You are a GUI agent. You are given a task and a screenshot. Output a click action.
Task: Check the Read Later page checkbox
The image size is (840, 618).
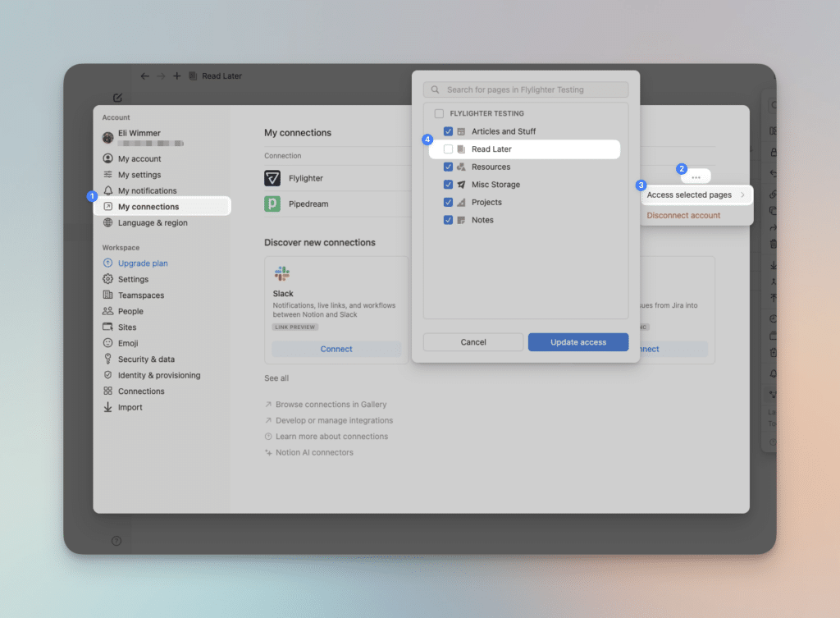448,149
